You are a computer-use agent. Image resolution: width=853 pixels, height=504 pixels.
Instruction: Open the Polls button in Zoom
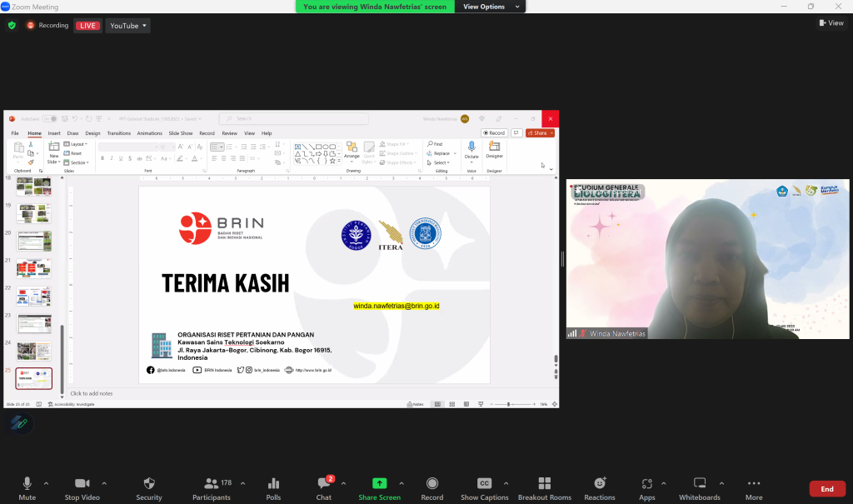coord(273,488)
